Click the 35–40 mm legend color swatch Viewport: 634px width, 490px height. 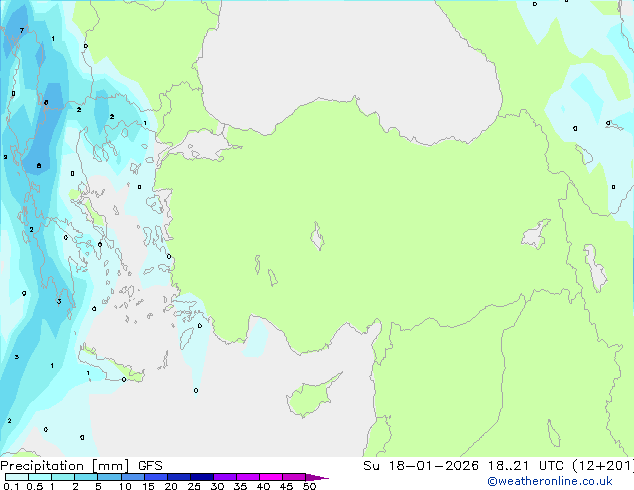click(x=248, y=477)
